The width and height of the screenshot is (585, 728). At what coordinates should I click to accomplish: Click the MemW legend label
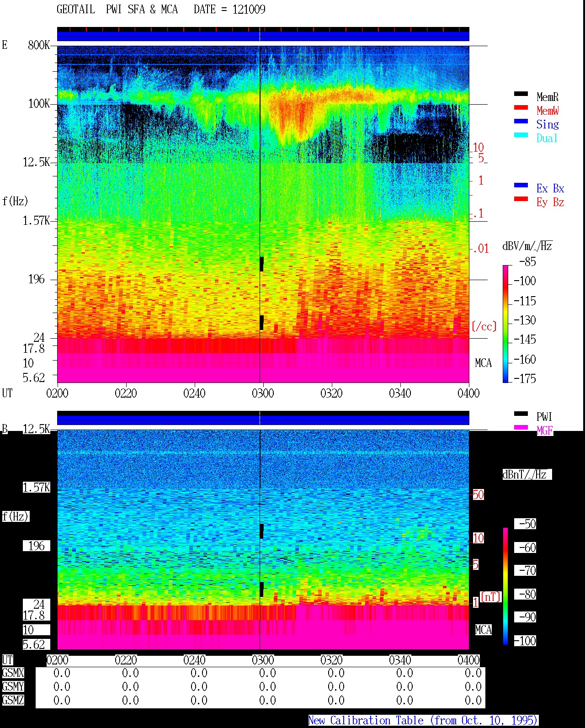pyautogui.click(x=548, y=111)
